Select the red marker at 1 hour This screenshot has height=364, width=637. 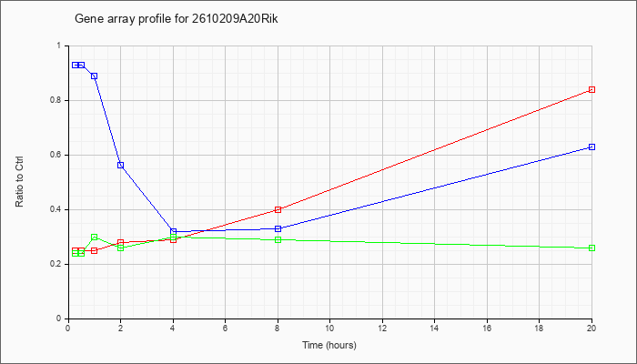point(95,250)
